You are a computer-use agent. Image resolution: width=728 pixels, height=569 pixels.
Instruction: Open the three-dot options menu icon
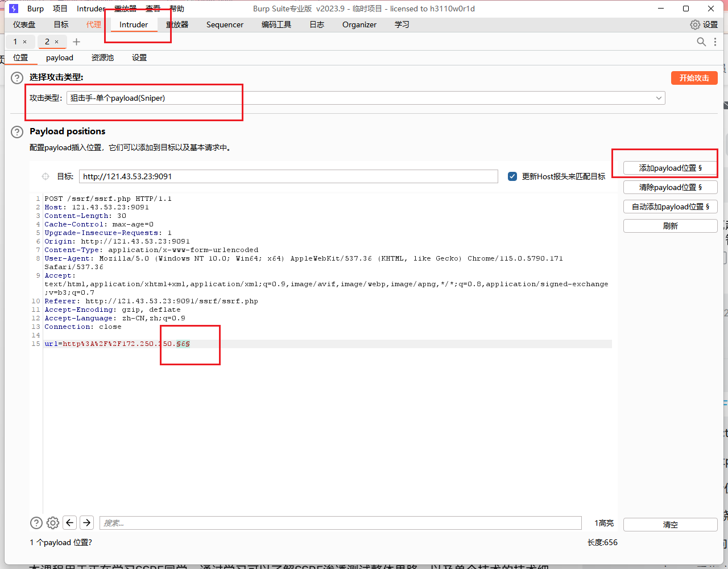(714, 42)
